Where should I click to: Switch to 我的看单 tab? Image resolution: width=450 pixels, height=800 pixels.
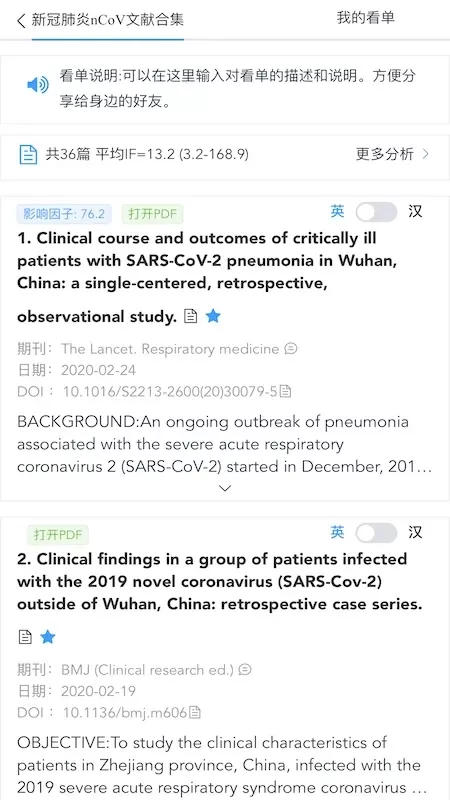click(365, 18)
